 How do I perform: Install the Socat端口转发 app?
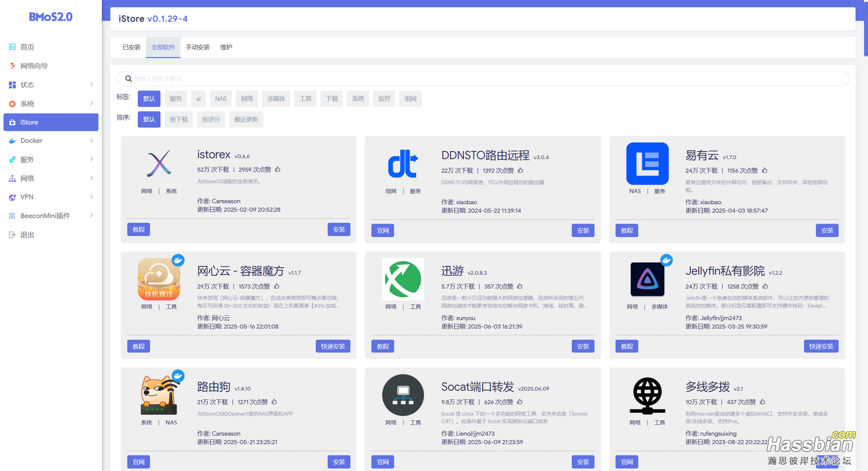(583, 462)
